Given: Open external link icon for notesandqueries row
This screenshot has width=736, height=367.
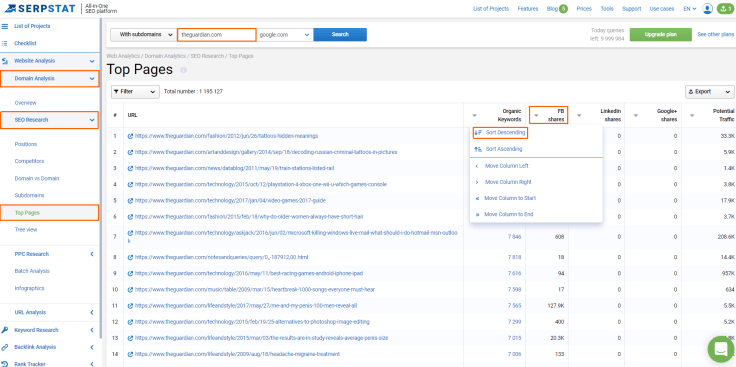Looking at the screenshot, I should click(x=130, y=257).
